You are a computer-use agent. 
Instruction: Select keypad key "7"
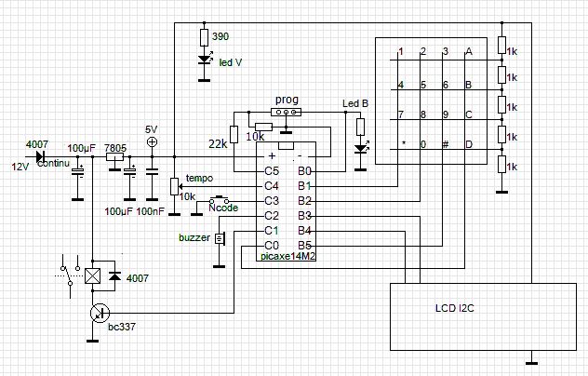(401, 114)
